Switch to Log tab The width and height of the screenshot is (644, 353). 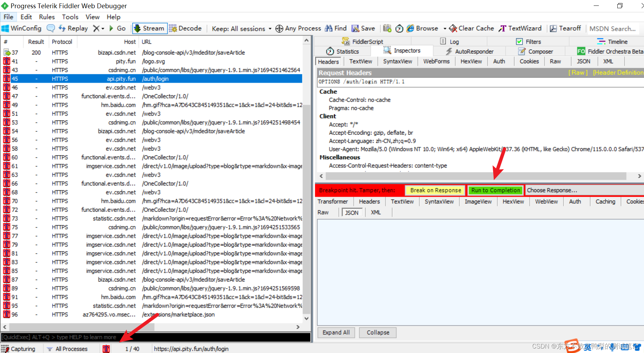pyautogui.click(x=449, y=41)
